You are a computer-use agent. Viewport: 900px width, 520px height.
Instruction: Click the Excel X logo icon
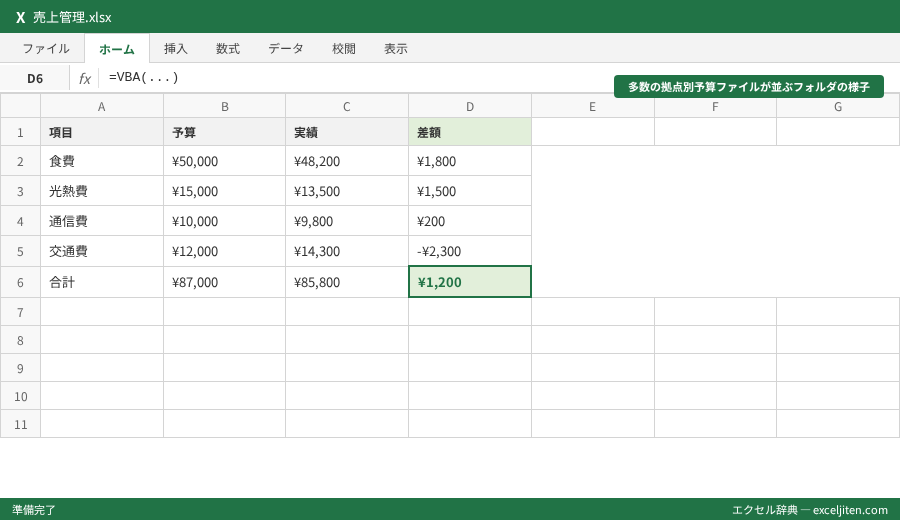click(21, 17)
